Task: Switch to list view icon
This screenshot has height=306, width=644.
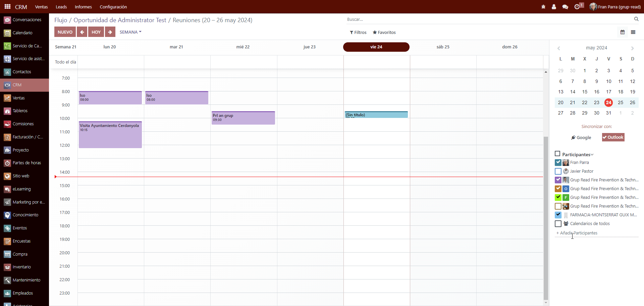Action: point(633,32)
